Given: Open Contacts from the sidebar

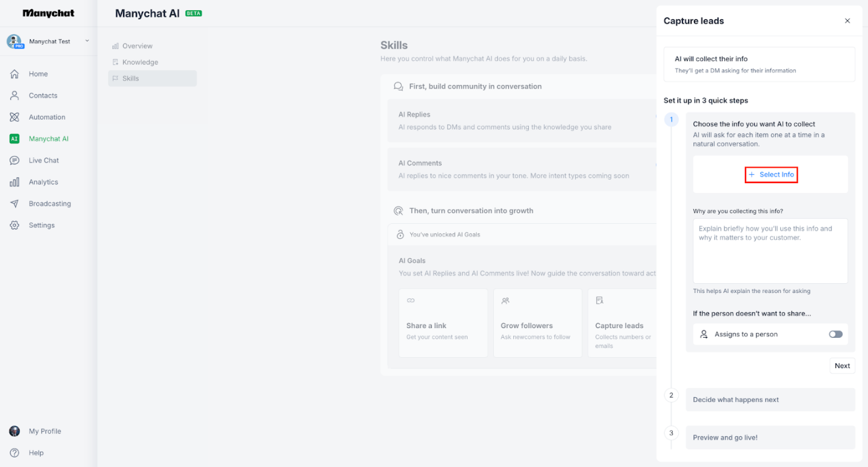Looking at the screenshot, I should pyautogui.click(x=42, y=95).
